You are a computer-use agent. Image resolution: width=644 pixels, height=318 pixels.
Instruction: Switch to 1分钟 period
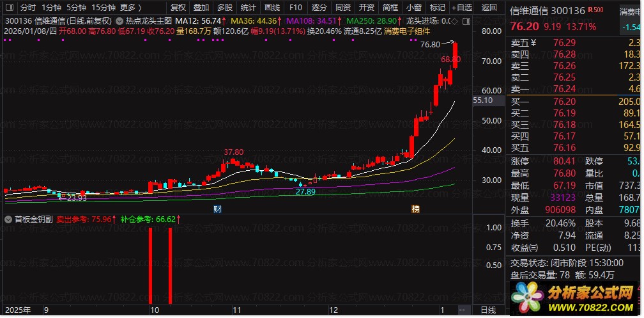coord(51,8)
